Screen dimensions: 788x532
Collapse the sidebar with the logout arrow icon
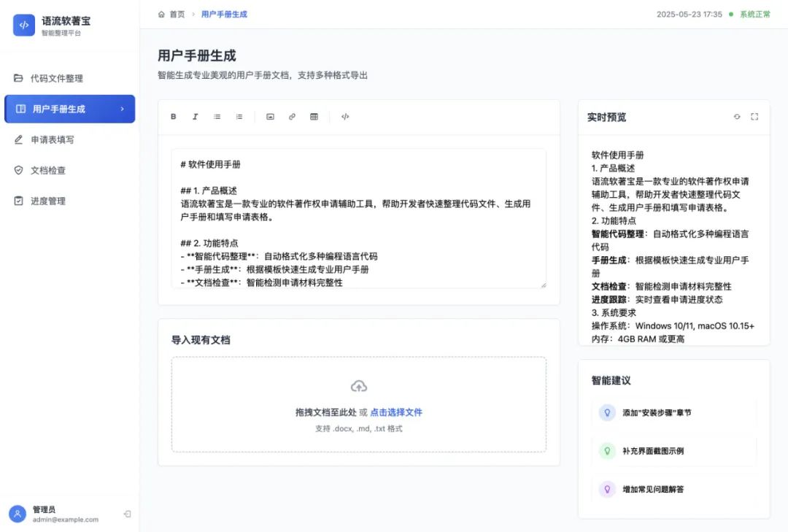click(x=127, y=513)
